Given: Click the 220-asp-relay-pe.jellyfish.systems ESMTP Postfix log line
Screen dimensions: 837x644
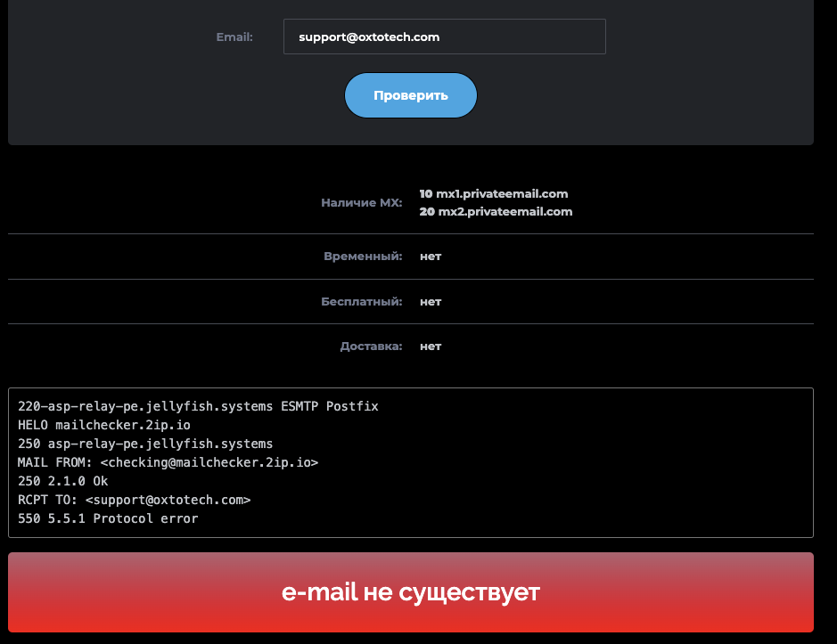Looking at the screenshot, I should click(x=198, y=406).
